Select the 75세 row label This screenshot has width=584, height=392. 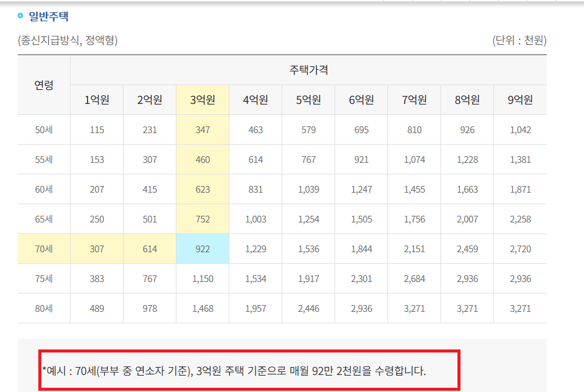[44, 278]
